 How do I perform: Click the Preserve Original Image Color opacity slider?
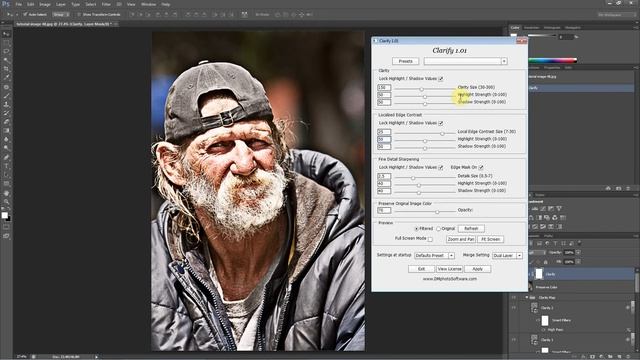click(437, 212)
